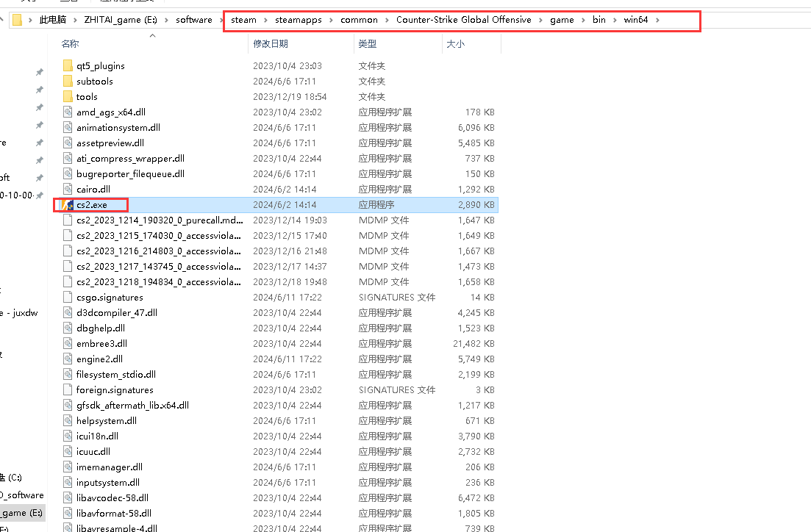Image resolution: width=811 pixels, height=532 pixels.
Task: Open the chevron dropdown after steam breadcrumb
Action: [x=266, y=20]
